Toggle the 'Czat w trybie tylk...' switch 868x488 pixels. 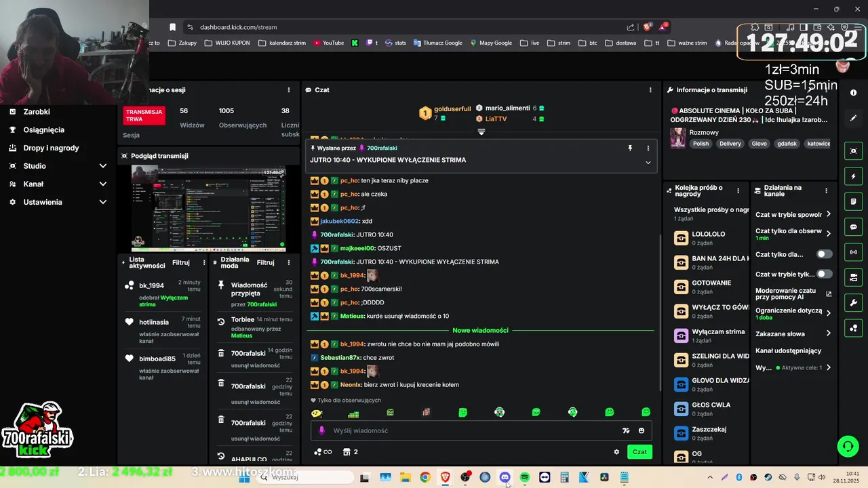[x=825, y=274]
